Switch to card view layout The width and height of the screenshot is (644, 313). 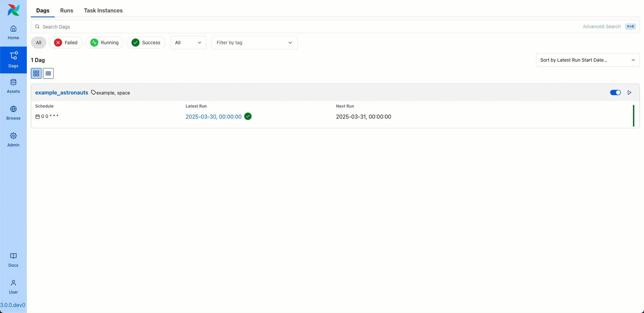tap(36, 73)
